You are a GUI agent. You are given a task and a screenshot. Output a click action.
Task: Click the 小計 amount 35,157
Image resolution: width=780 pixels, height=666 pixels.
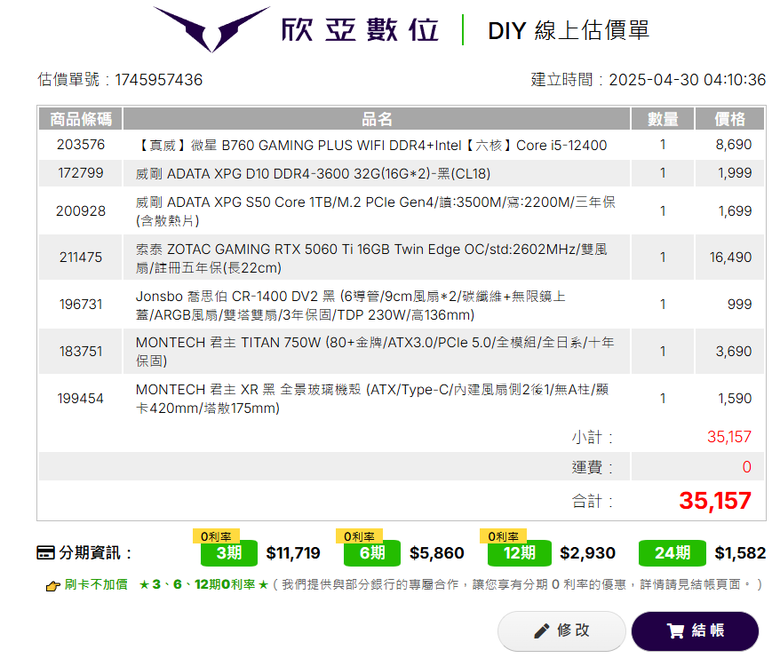pos(729,437)
